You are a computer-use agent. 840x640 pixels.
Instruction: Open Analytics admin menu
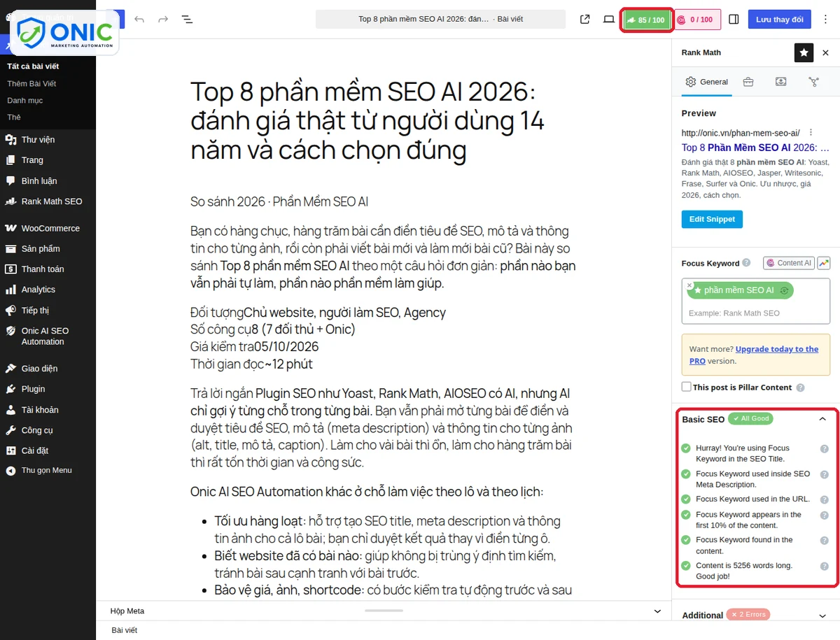coord(38,290)
